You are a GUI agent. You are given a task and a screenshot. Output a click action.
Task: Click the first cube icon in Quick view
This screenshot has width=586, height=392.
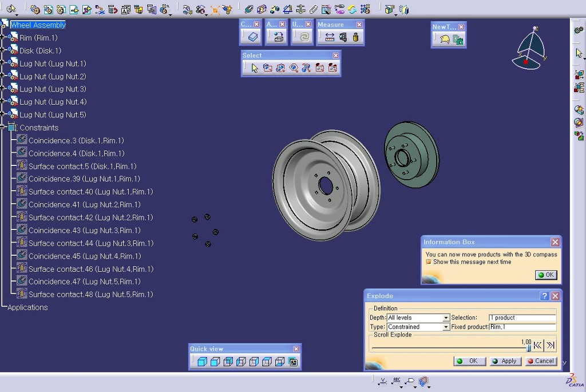point(201,362)
